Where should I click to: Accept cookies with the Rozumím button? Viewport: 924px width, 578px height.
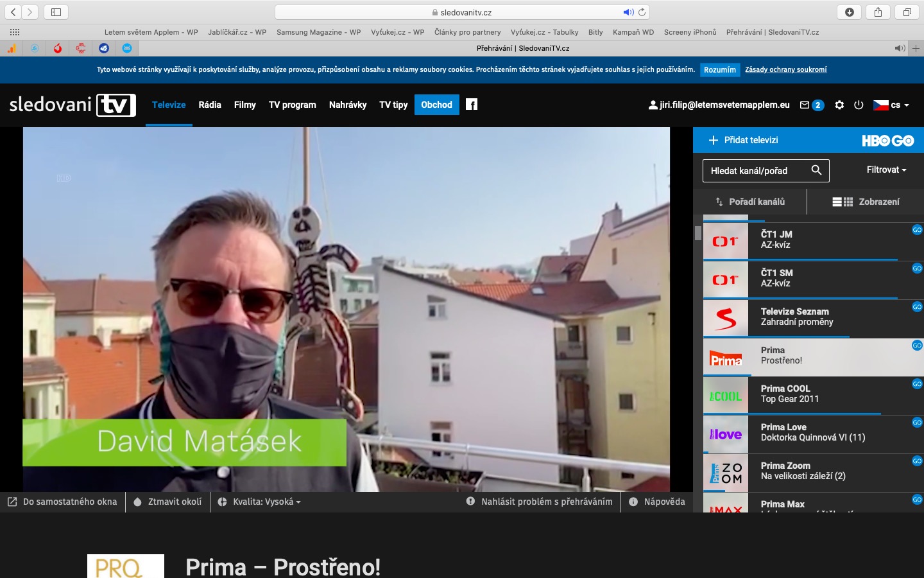pyautogui.click(x=720, y=70)
